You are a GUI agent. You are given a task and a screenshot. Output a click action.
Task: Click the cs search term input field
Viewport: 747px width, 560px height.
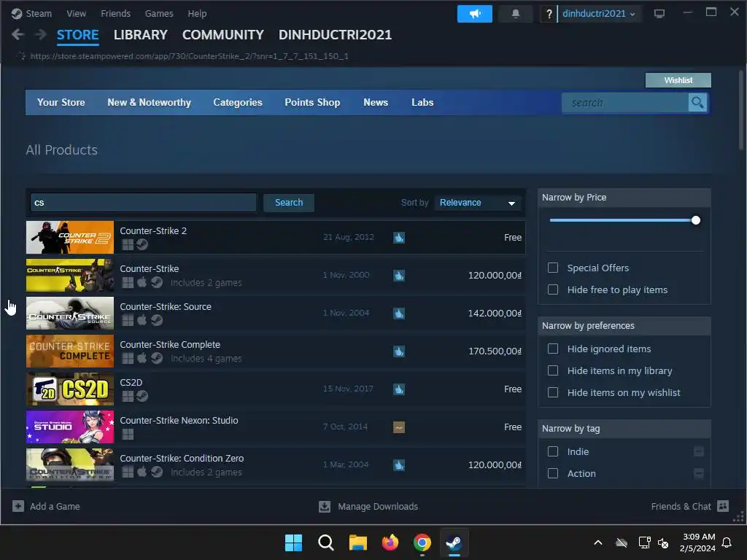coord(144,203)
